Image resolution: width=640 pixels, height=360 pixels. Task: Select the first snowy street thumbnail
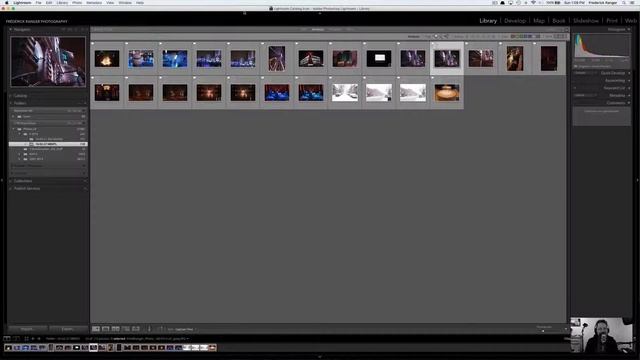coord(345,93)
